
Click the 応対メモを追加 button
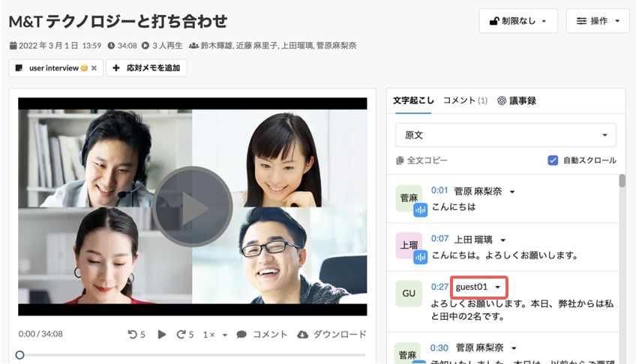(146, 68)
